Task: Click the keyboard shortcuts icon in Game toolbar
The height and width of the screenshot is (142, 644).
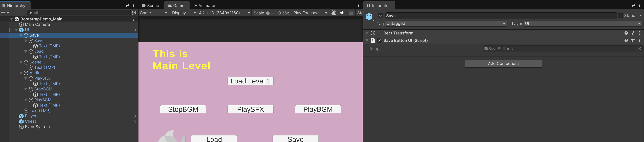Action: (351, 13)
